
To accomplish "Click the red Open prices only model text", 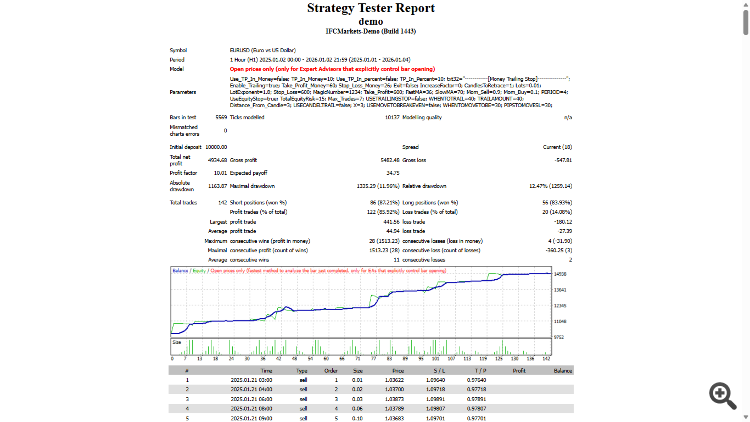I will [x=332, y=69].
